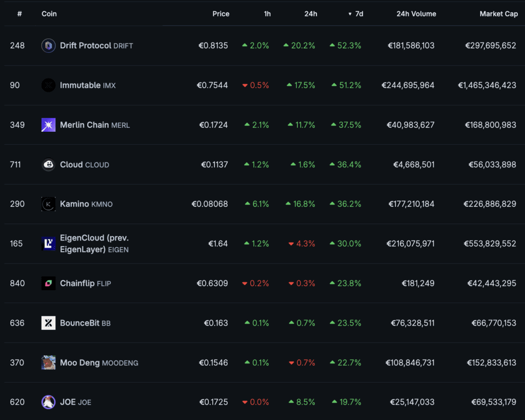The image size is (525, 420).
Task: Sort table by rank number column
Action: tap(19, 14)
